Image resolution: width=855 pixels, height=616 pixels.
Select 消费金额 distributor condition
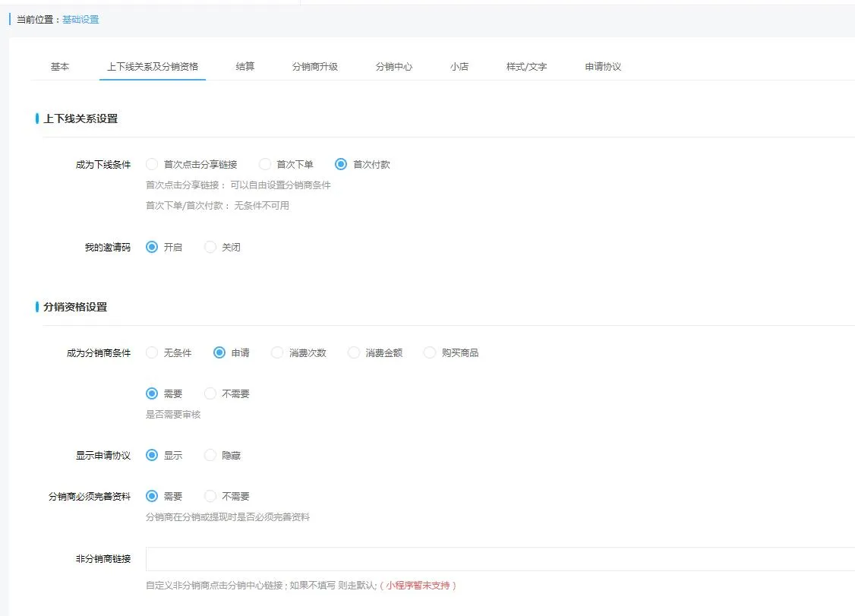click(x=354, y=352)
